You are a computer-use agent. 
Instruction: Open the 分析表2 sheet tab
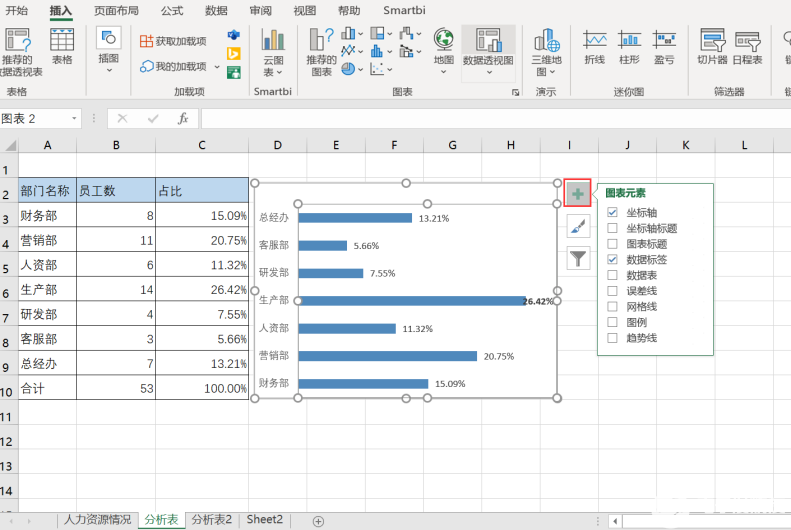point(212,519)
